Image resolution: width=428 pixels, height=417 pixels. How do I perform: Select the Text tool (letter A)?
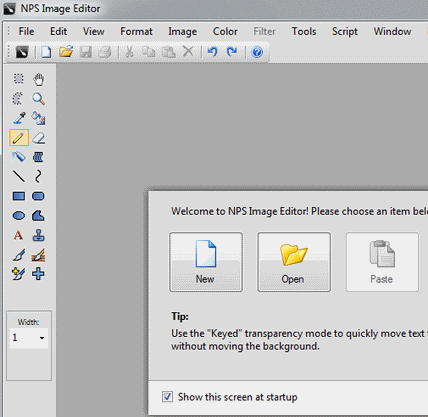tap(18, 235)
